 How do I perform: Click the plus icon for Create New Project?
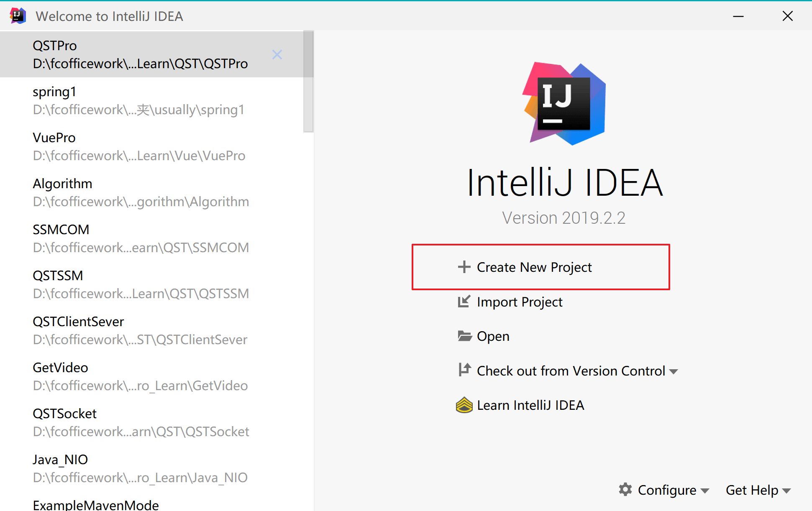point(464,267)
